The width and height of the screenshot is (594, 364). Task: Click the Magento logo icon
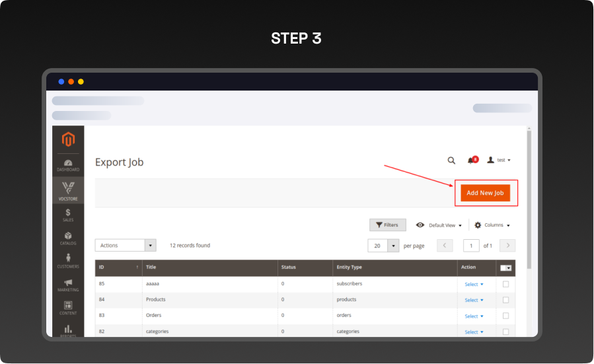click(68, 139)
